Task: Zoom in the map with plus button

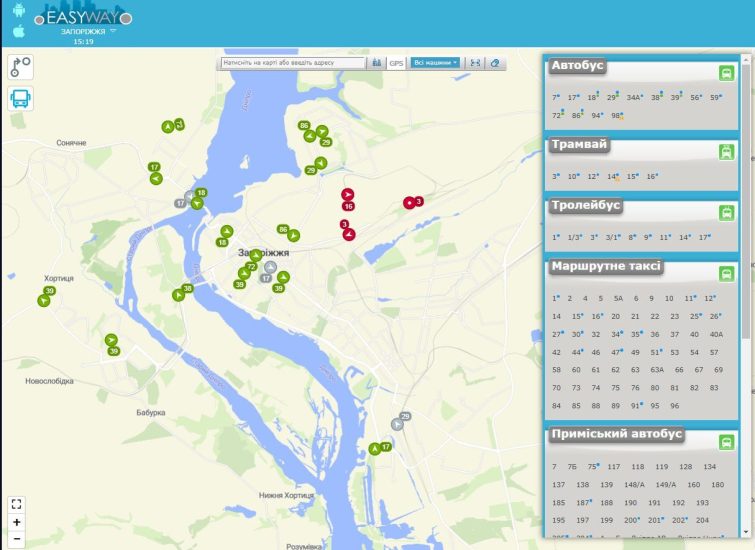Action: (16, 521)
